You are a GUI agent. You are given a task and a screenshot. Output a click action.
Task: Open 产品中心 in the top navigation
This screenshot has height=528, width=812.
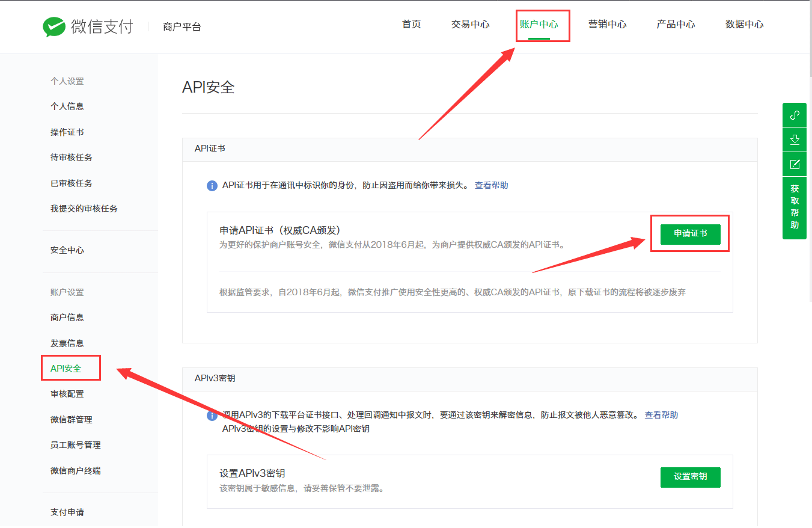[676, 24]
